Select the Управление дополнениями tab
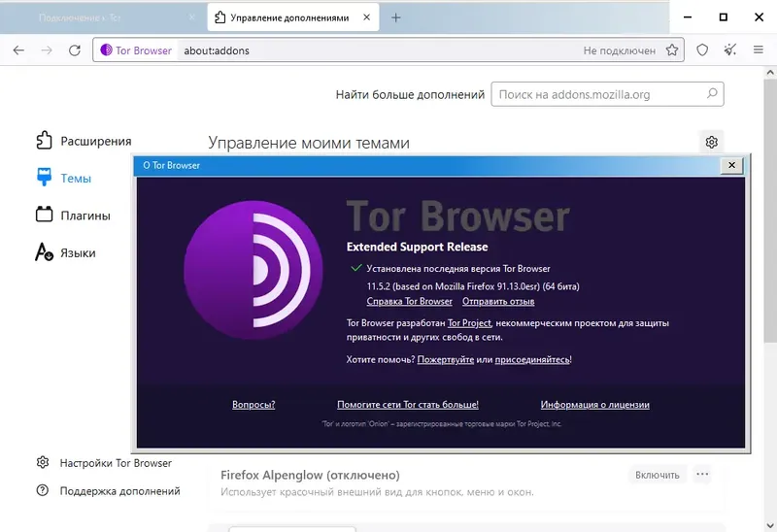The height and width of the screenshot is (532, 777). click(x=293, y=17)
